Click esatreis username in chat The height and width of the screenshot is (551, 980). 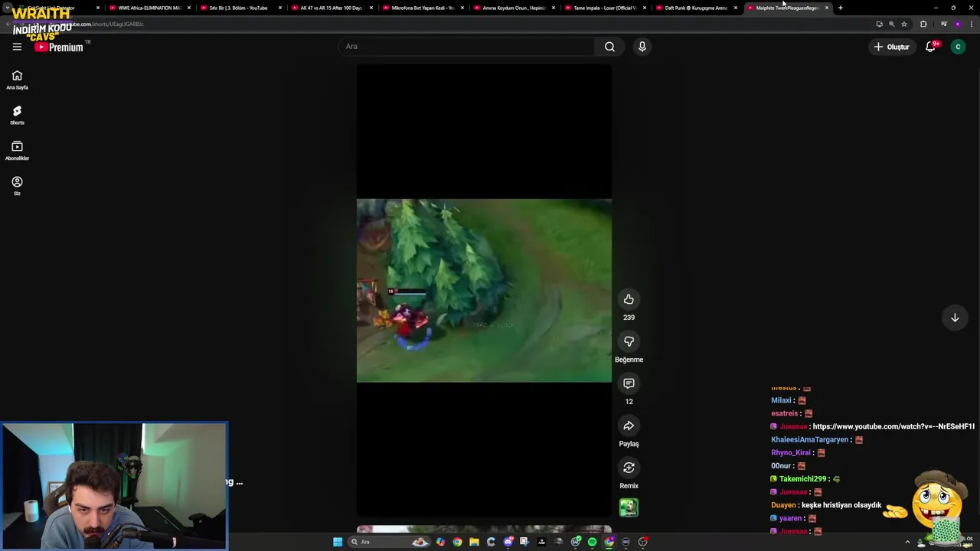[x=785, y=414]
